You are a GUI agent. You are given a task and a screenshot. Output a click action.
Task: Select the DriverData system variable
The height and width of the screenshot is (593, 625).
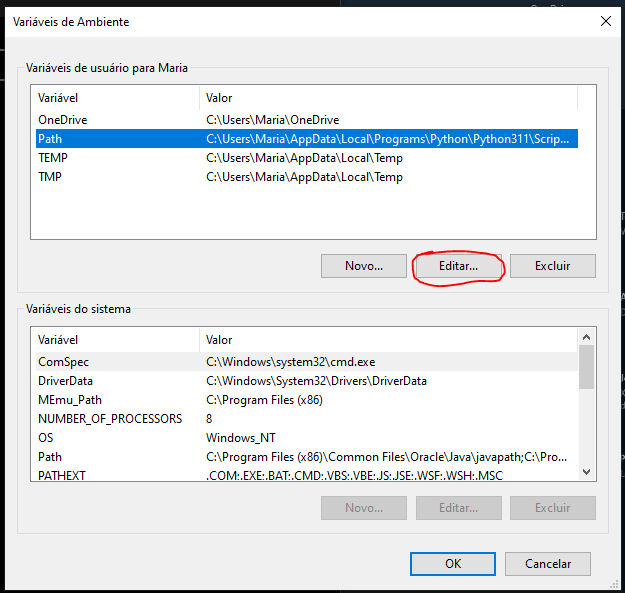click(65, 381)
